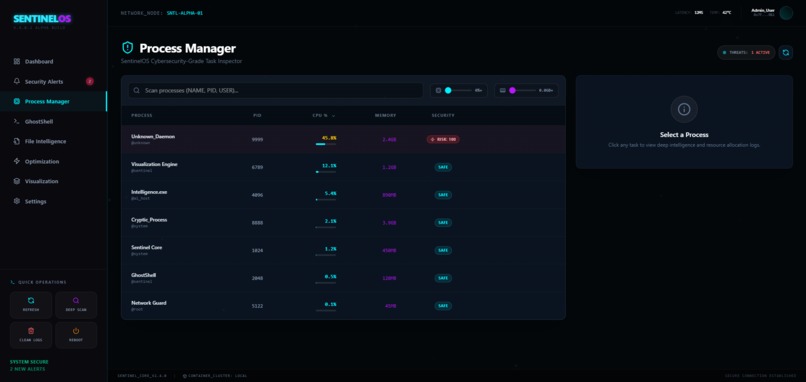Click the 2 NEW ALERTS status text
Screen dimensions: 806x382
27,369
